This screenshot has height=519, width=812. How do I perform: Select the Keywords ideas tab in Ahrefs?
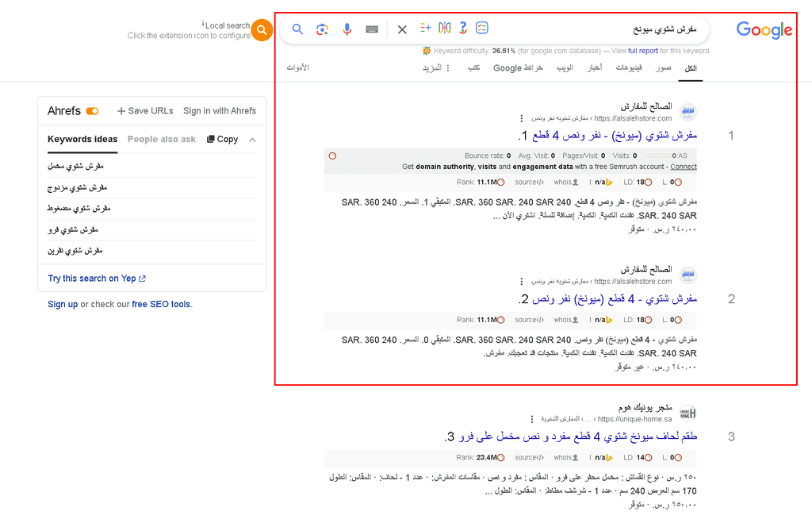pos(82,139)
